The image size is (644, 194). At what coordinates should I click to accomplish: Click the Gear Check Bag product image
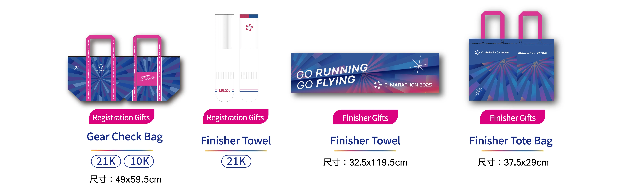(124, 68)
